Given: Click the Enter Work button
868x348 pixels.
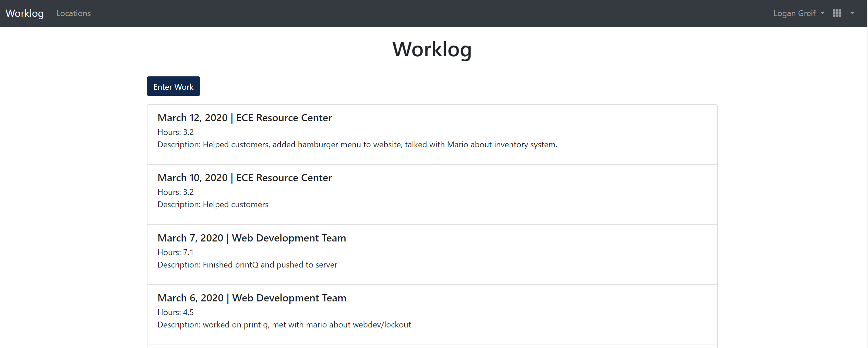Looking at the screenshot, I should click(174, 86).
